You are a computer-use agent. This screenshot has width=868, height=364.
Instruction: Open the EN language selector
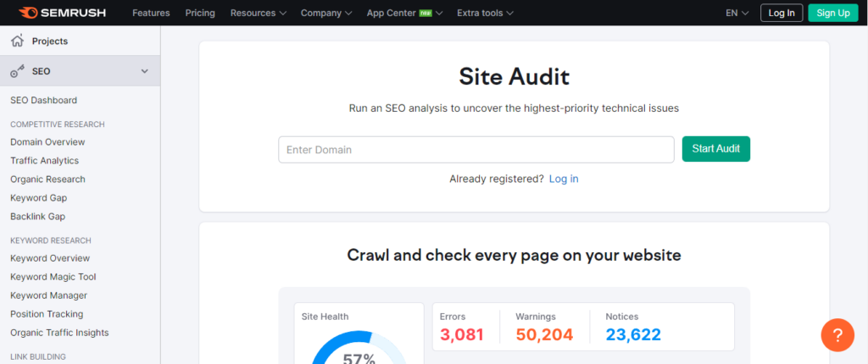[x=737, y=13]
